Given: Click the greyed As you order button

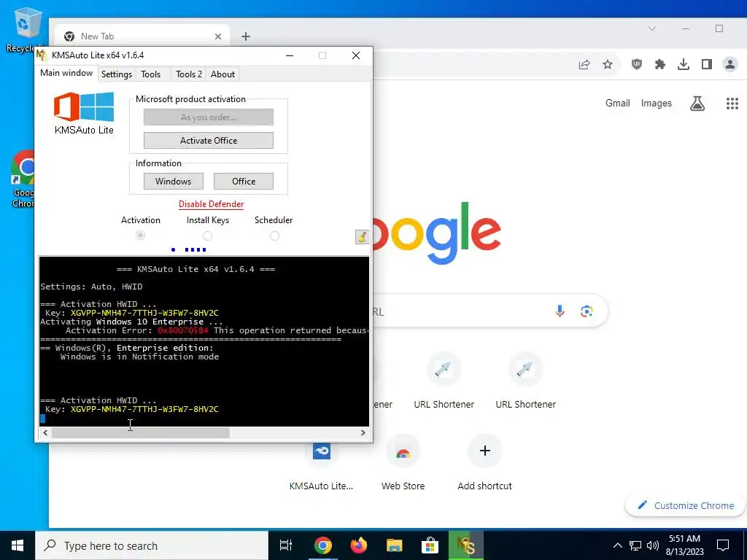Looking at the screenshot, I should pos(209,117).
